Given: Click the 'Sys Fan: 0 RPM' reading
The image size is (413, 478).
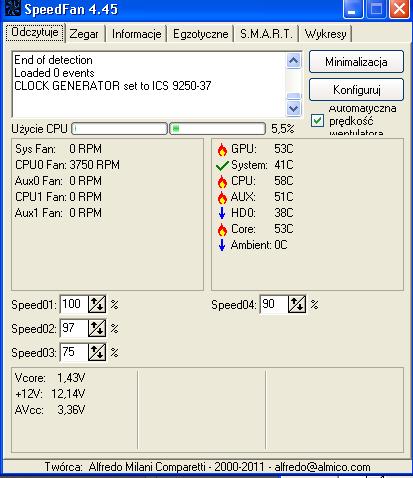Looking at the screenshot, I should pos(58,149).
